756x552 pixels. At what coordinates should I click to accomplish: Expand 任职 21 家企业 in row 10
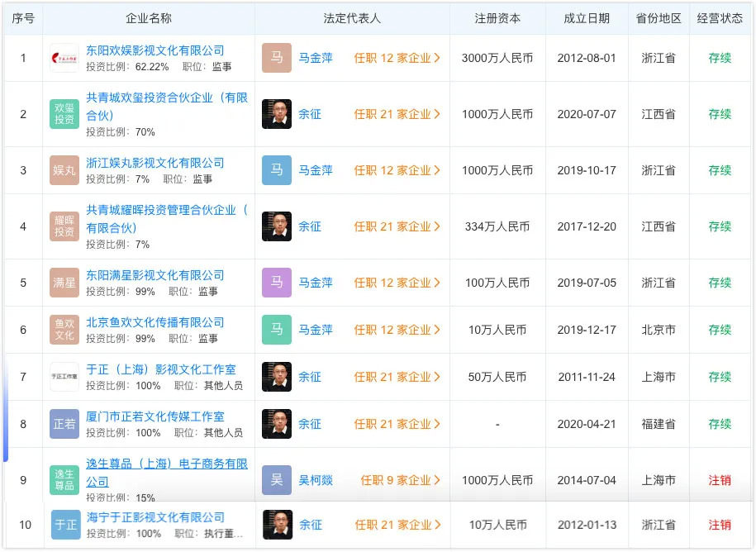397,525
